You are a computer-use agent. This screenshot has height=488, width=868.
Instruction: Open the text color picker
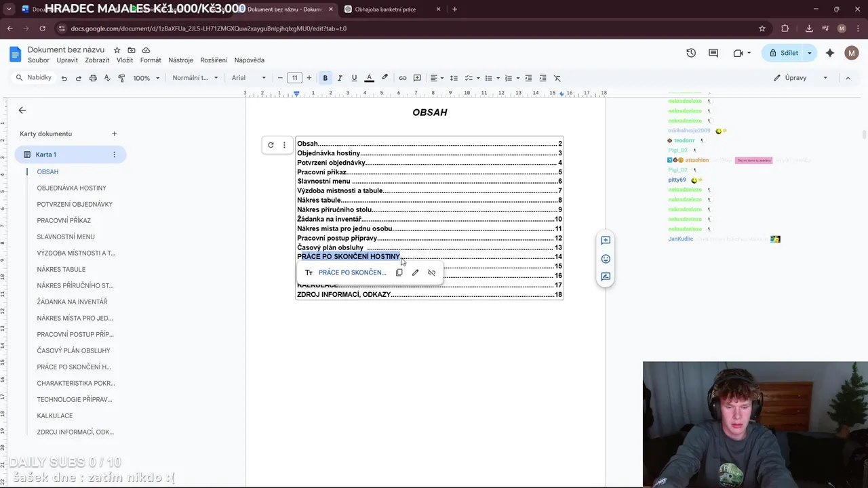pyautogui.click(x=369, y=78)
